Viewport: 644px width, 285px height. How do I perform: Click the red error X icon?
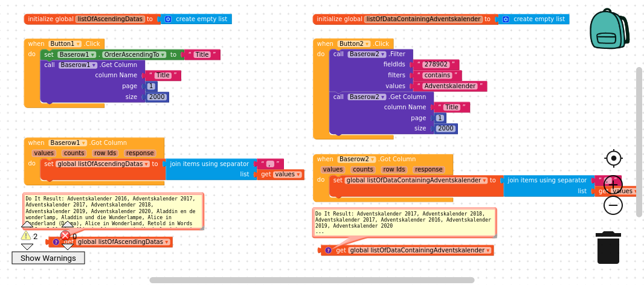click(x=65, y=235)
